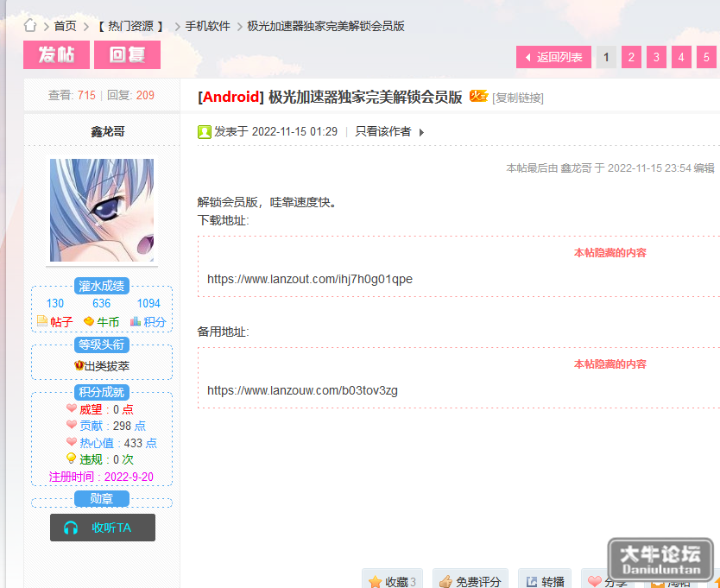The width and height of the screenshot is (720, 588).
Task: Click 注册时间：2022-9-20 text
Action: click(x=102, y=477)
